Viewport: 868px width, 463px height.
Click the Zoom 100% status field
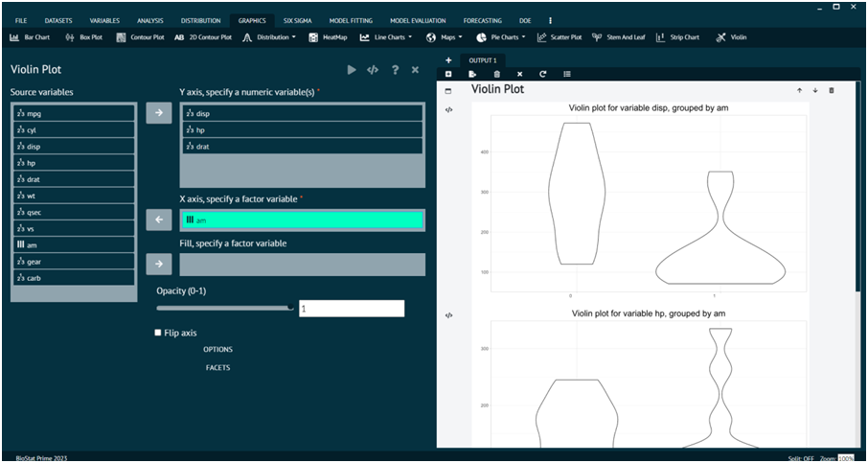pyautogui.click(x=845, y=458)
